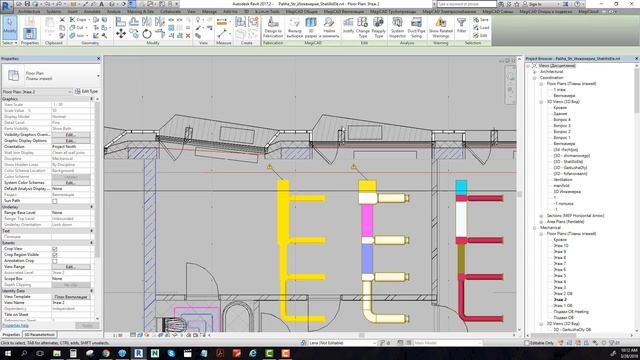Click Design to Fabrication icon
Image resolution: width=640 pixels, height=360 pixels.
pyautogui.click(x=273, y=27)
